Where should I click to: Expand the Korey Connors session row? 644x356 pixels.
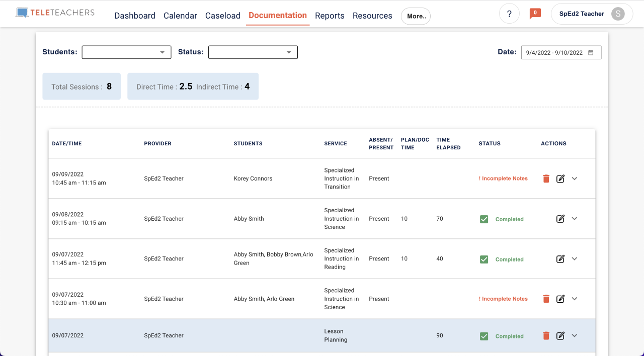575,179
